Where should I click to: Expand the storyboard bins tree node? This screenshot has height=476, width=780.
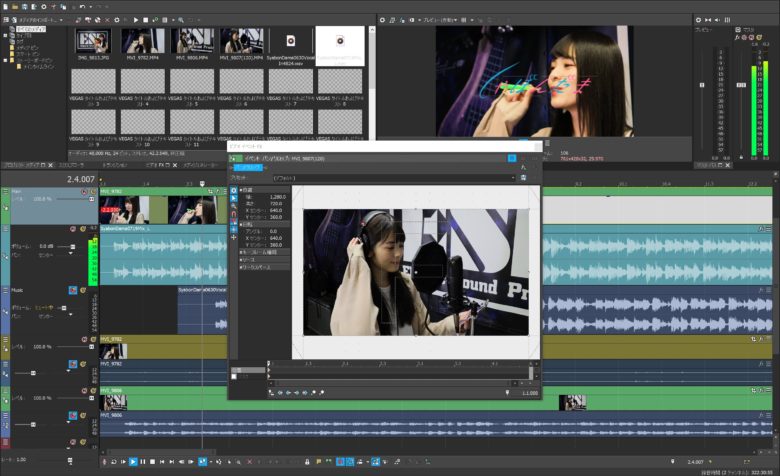[x=5, y=60]
